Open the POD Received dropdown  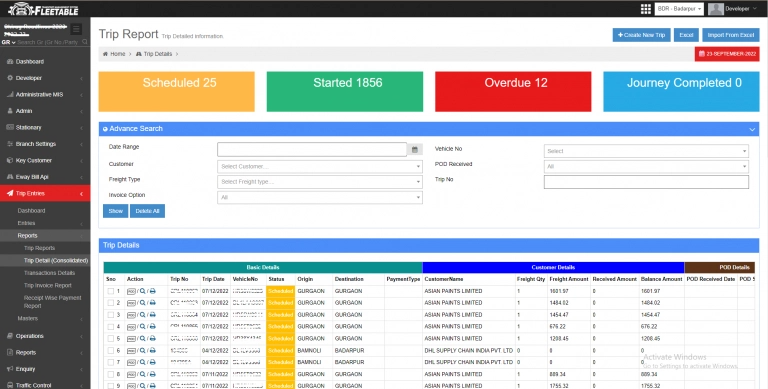(x=646, y=167)
